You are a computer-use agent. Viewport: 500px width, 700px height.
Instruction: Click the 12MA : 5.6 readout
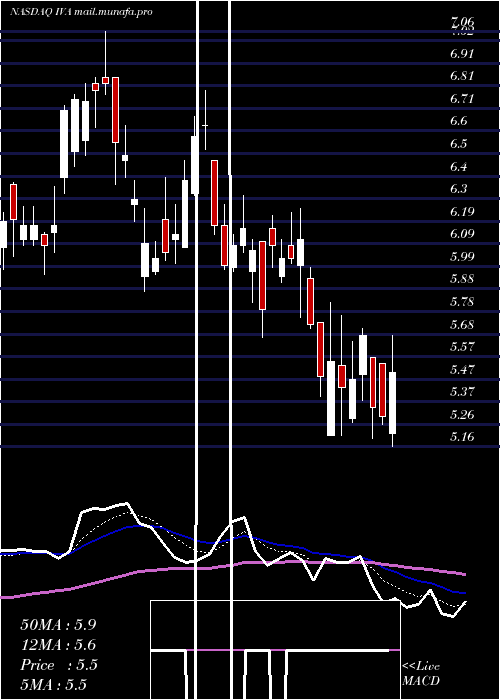tap(58, 645)
